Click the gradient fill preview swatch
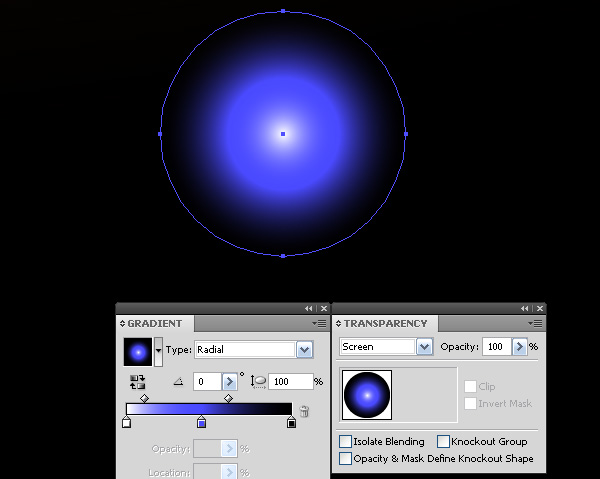The image size is (600, 479). click(x=138, y=352)
